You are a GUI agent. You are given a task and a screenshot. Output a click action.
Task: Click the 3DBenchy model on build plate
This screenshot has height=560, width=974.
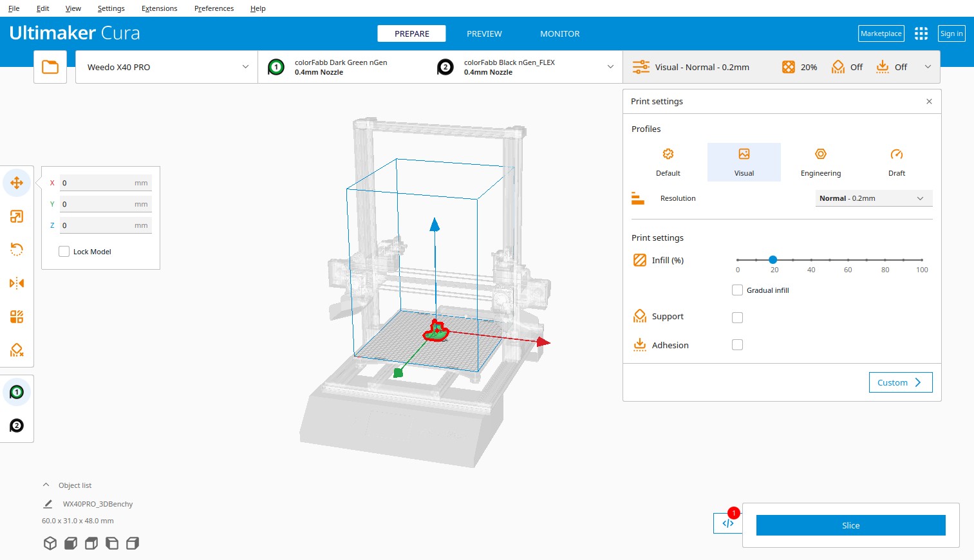(x=436, y=332)
